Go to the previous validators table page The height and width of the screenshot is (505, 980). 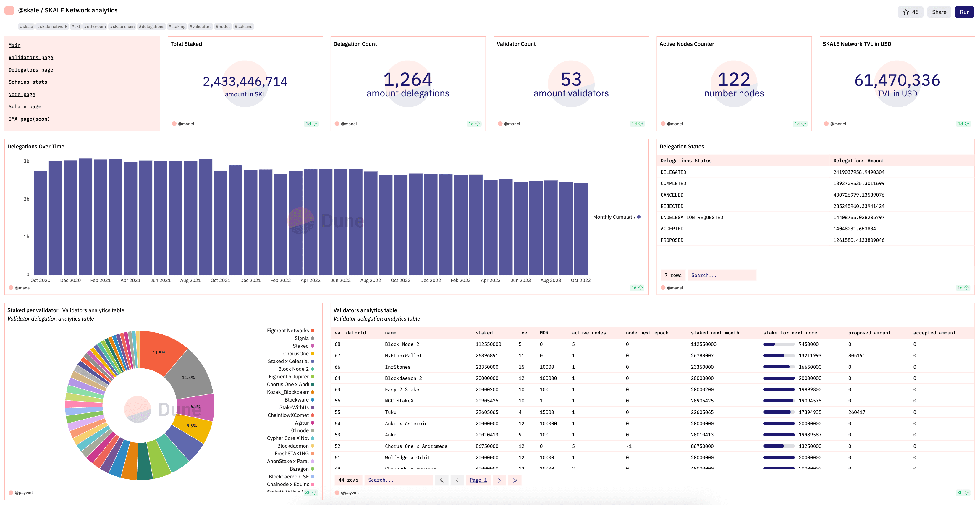457,480
